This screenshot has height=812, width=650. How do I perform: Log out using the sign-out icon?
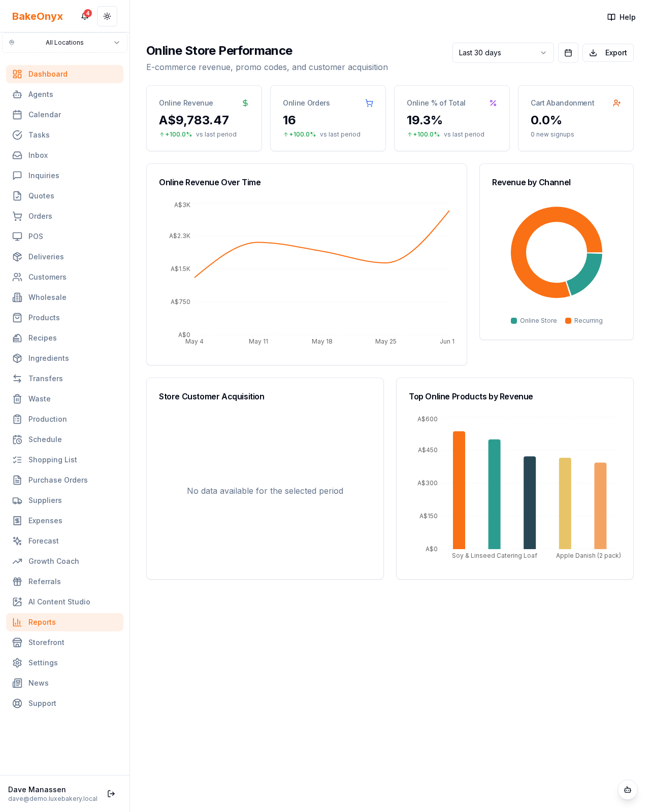tap(111, 794)
